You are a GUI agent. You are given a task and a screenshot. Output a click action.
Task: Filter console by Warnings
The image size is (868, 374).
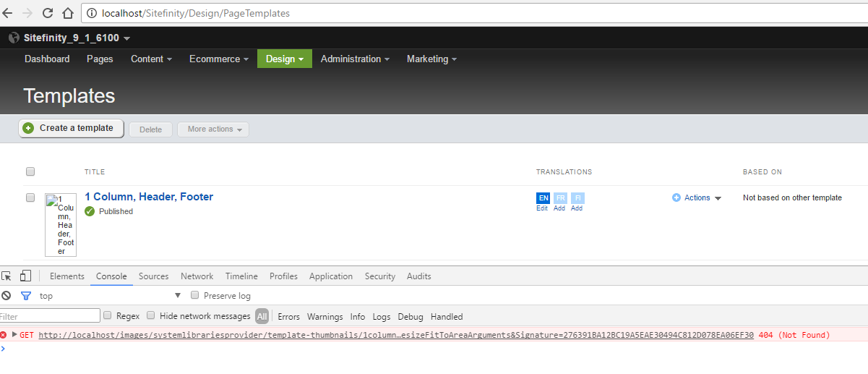(325, 316)
